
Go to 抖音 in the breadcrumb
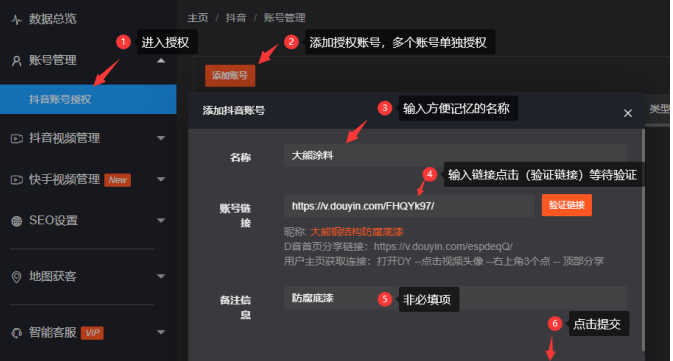click(x=236, y=18)
